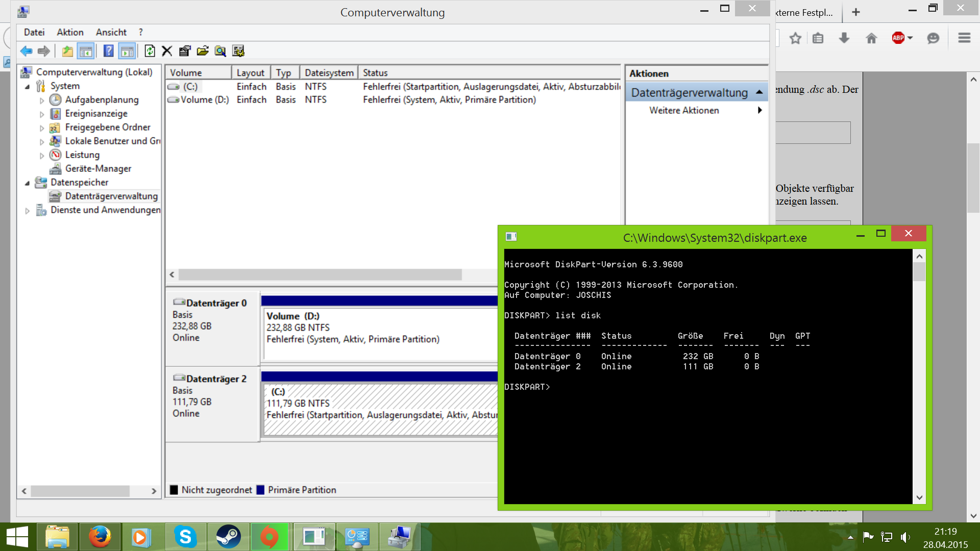The width and height of the screenshot is (980, 551).
Task: Click the open folder toolbar icon
Action: (x=203, y=51)
